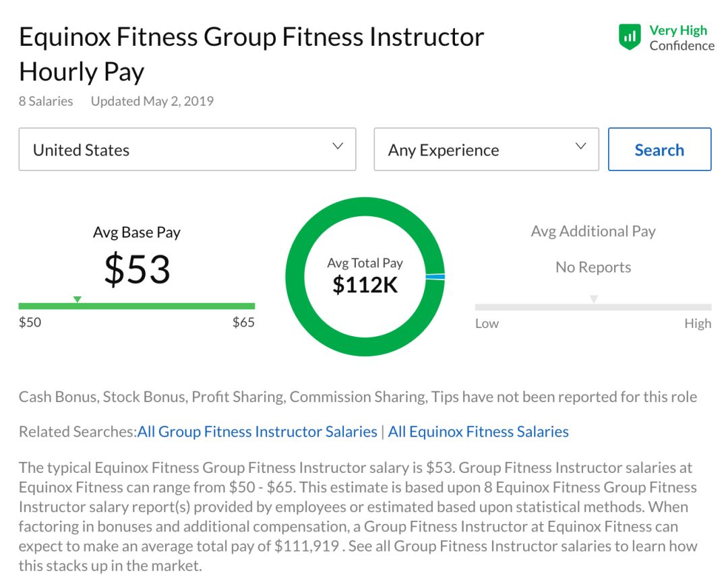
Task: Click the Very High Confidence label text
Action: (x=681, y=38)
